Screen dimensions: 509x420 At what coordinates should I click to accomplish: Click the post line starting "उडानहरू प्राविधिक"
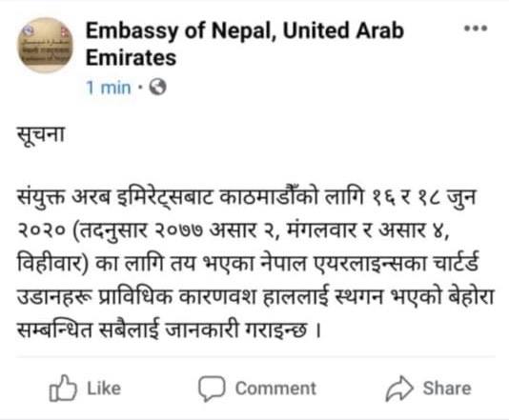coord(255,297)
